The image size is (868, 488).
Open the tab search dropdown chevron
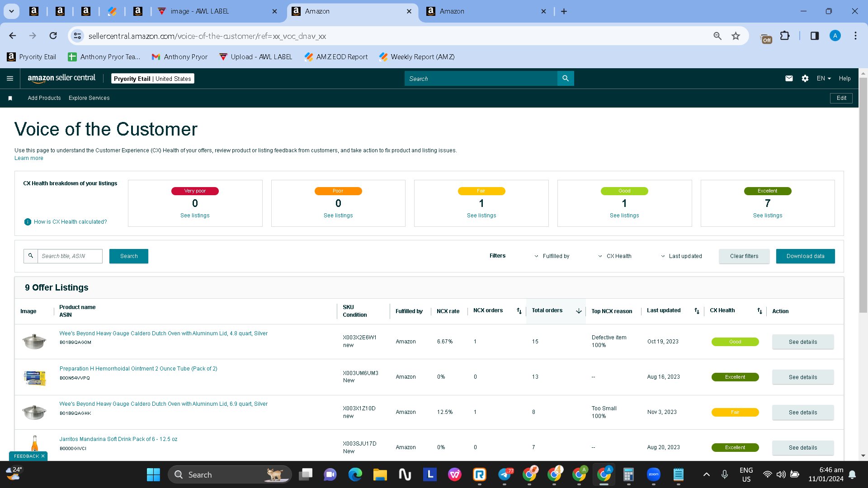point(11,11)
